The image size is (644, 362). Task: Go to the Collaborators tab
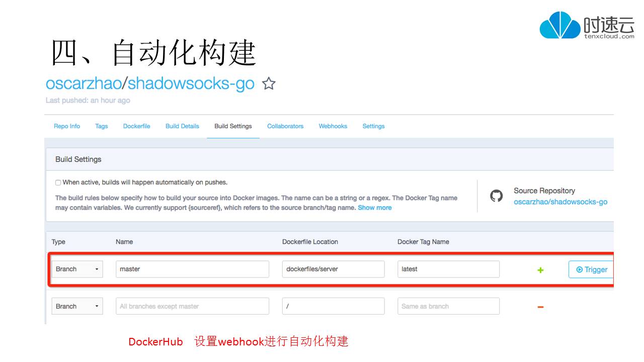click(285, 126)
